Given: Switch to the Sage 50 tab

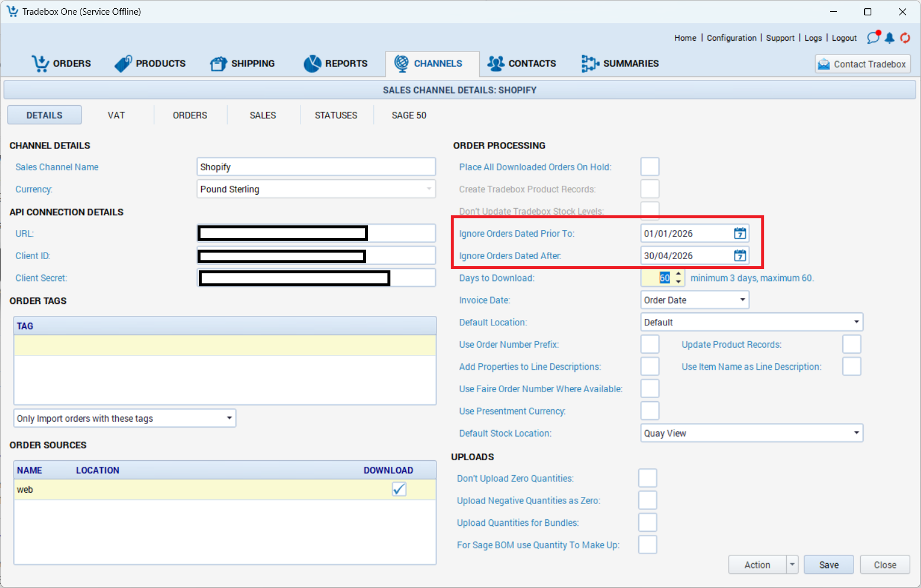Looking at the screenshot, I should pos(409,115).
